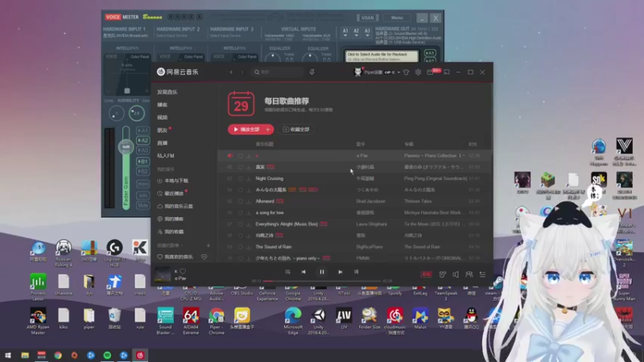Go back to the previous track
Screen dimensions: 644x362
coord(303,272)
